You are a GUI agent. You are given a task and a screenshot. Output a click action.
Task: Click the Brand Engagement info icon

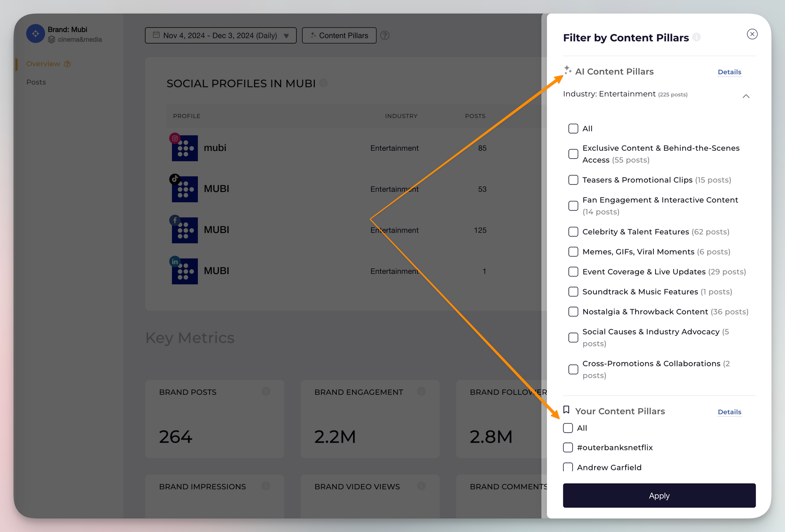421,391
